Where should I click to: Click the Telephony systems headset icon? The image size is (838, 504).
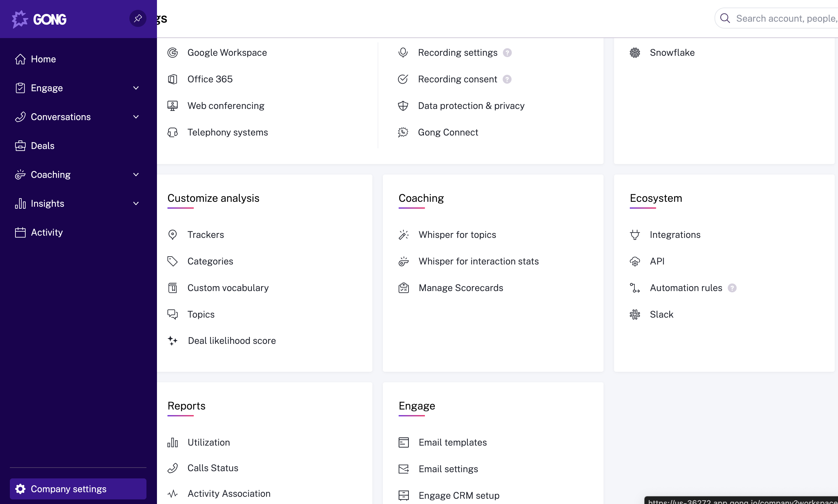173,133
